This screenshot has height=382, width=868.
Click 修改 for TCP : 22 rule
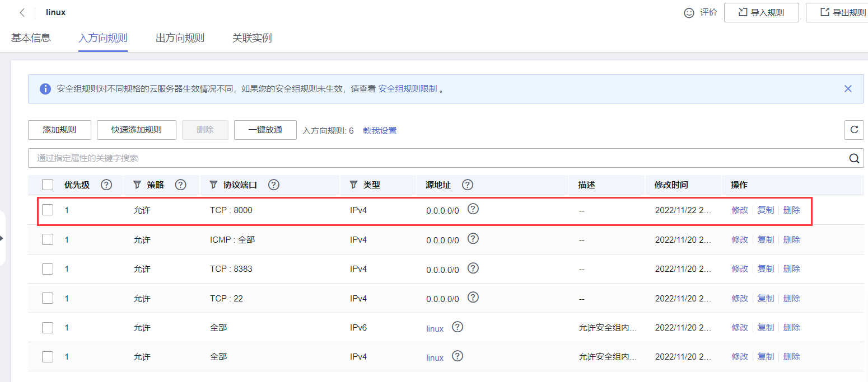point(740,298)
